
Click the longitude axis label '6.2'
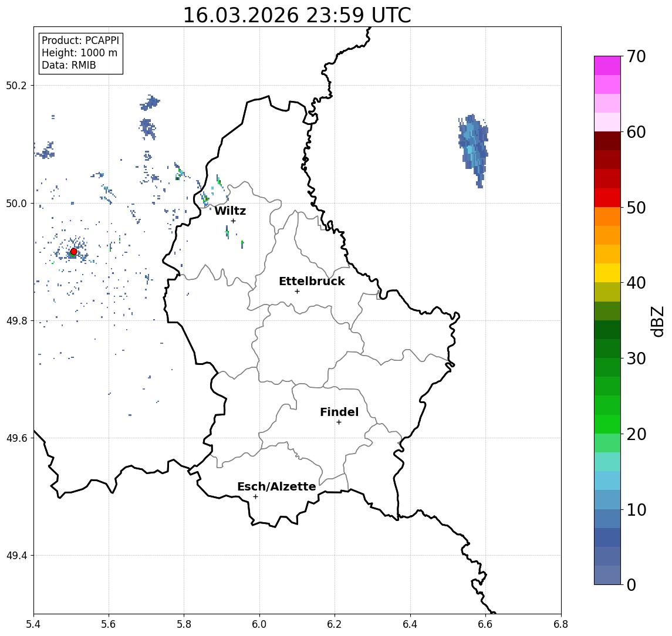coord(335,624)
